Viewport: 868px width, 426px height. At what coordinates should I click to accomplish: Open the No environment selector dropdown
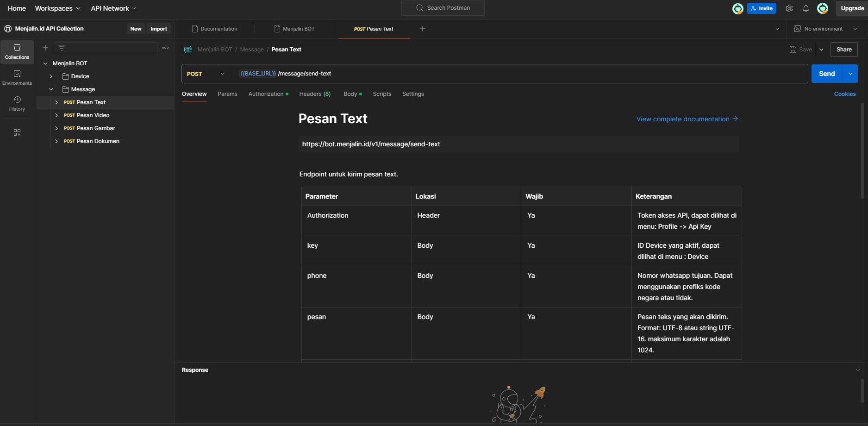(825, 29)
